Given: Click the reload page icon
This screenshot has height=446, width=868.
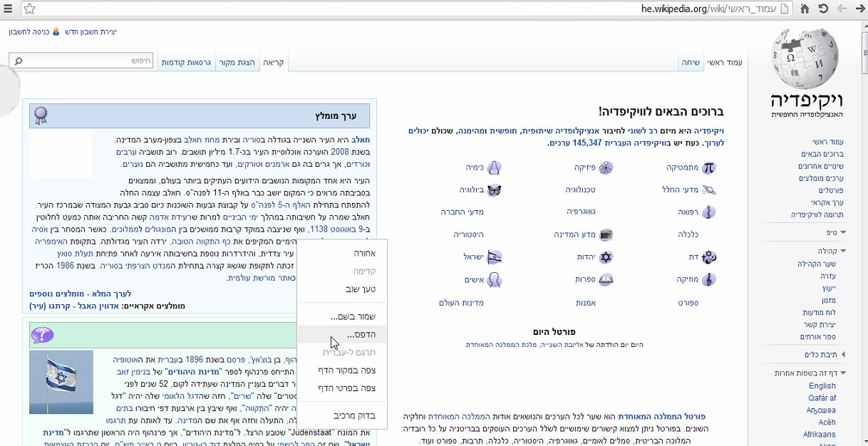Looking at the screenshot, I should click(823, 9).
